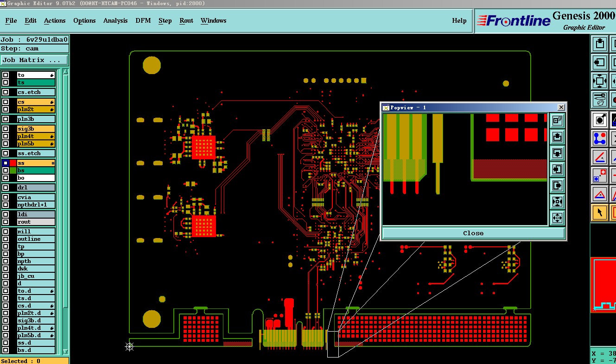Toggle the checkbox for layer drl
The image size is (616, 364).
(x=6, y=188)
